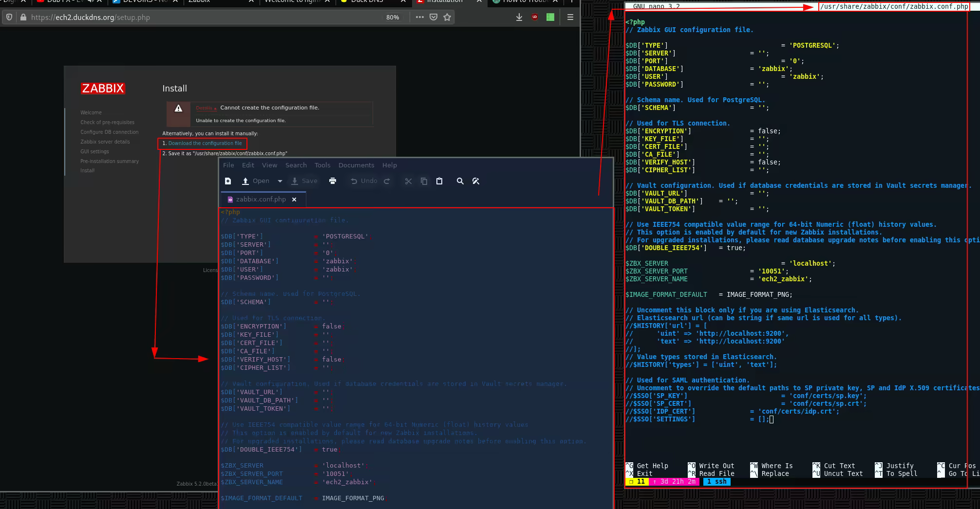Click the Undo button in editor toolbar
The image size is (980, 509).
[x=364, y=181]
